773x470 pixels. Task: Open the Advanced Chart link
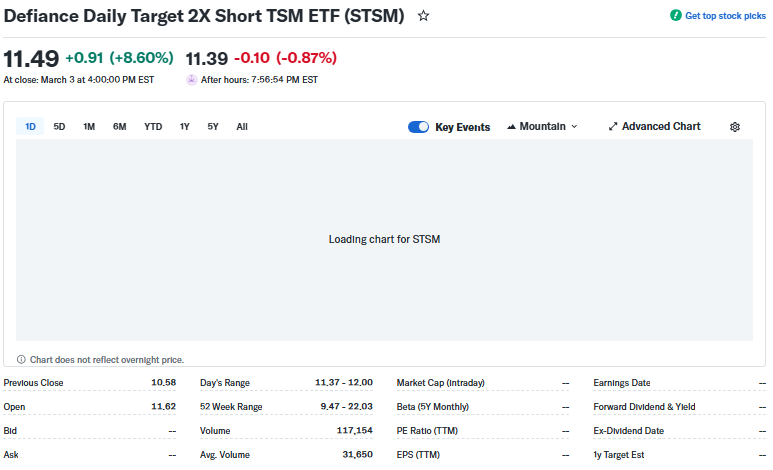click(x=661, y=127)
